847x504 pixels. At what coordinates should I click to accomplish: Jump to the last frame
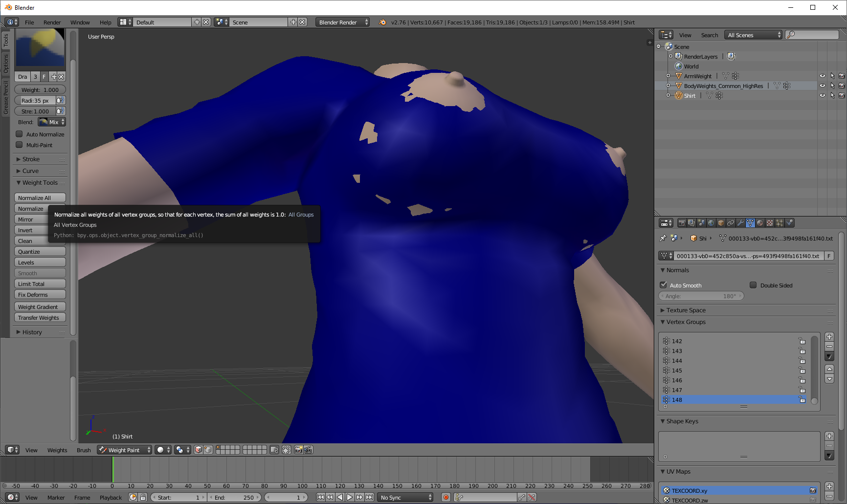[370, 497]
